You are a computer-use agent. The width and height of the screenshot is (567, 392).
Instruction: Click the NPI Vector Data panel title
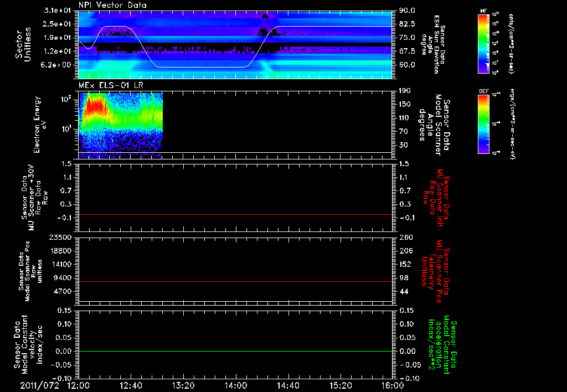click(112, 5)
